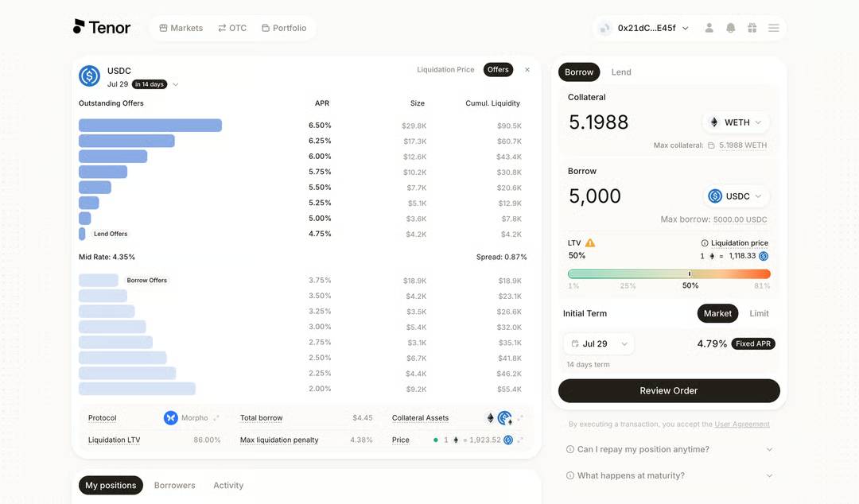Click the USDC market coin icon
The image size is (859, 504).
[x=89, y=76]
